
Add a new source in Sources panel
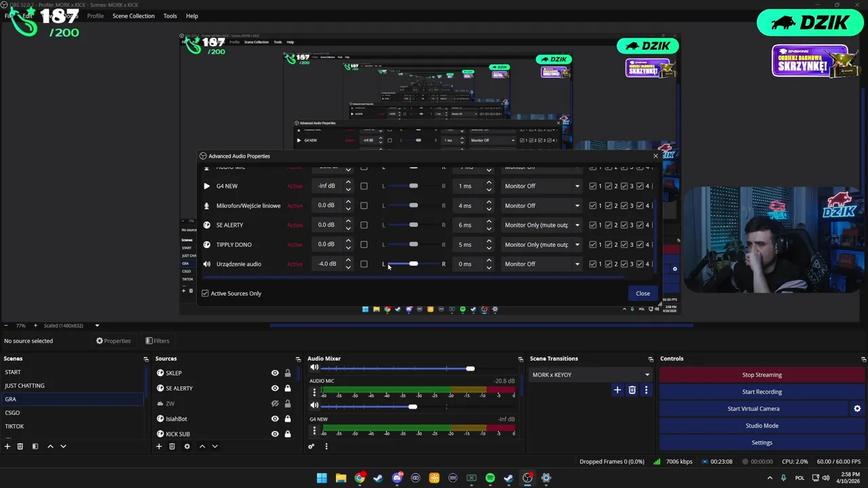[159, 447]
